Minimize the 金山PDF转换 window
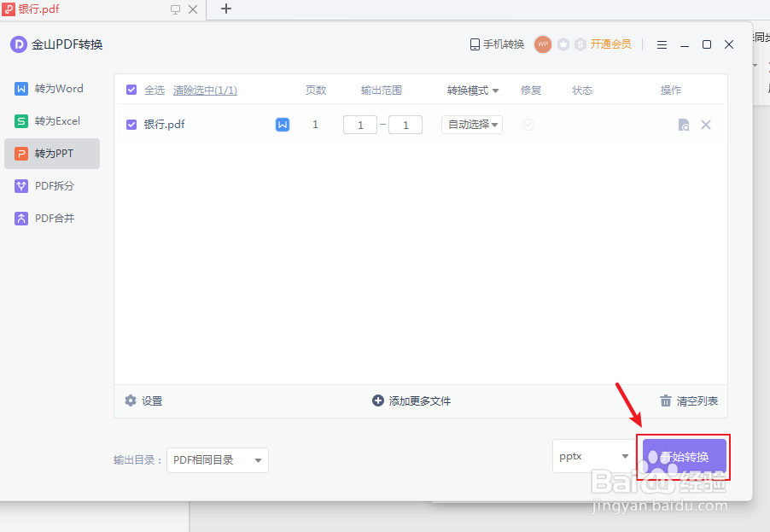Screen dimensions: 770x532 (685, 44)
